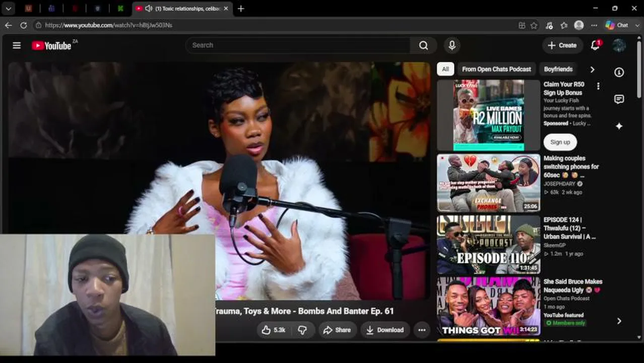Select From Open Chats Podcast chip
This screenshot has height=363, width=644.
click(x=496, y=69)
